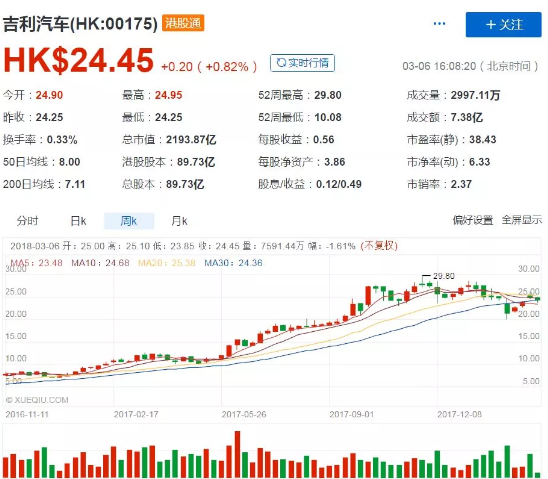Click the 200日均线 7.11 value
The height and width of the screenshot is (479, 548).
click(x=75, y=184)
